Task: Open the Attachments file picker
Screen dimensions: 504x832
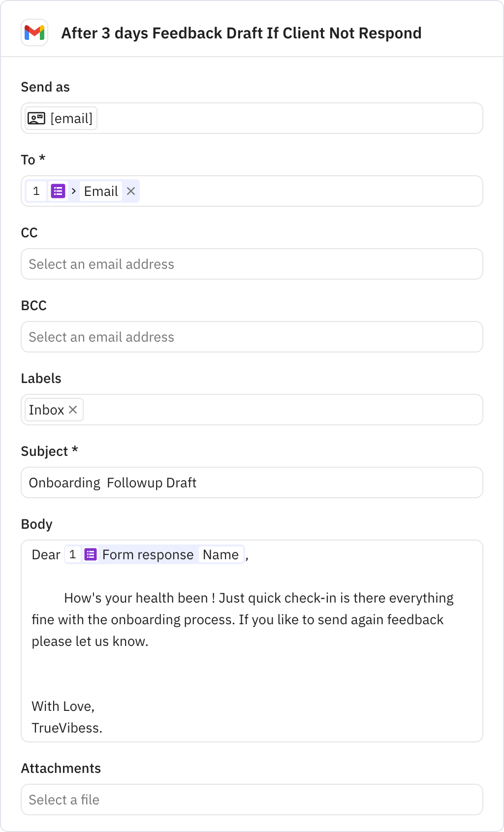Action: coord(252,800)
